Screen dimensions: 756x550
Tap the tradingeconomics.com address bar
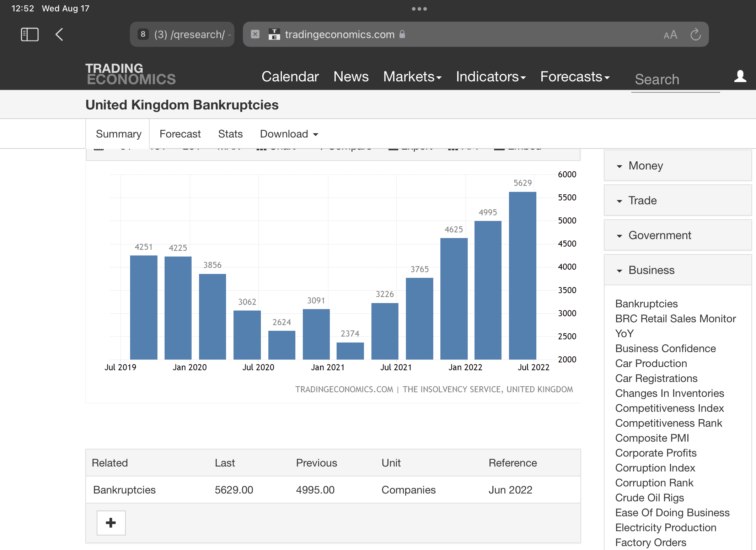tap(476, 34)
